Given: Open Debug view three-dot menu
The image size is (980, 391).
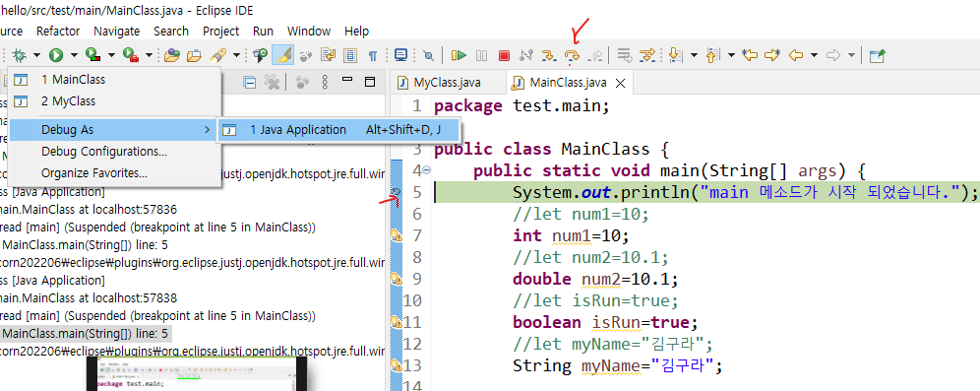Looking at the screenshot, I should pos(325,82).
